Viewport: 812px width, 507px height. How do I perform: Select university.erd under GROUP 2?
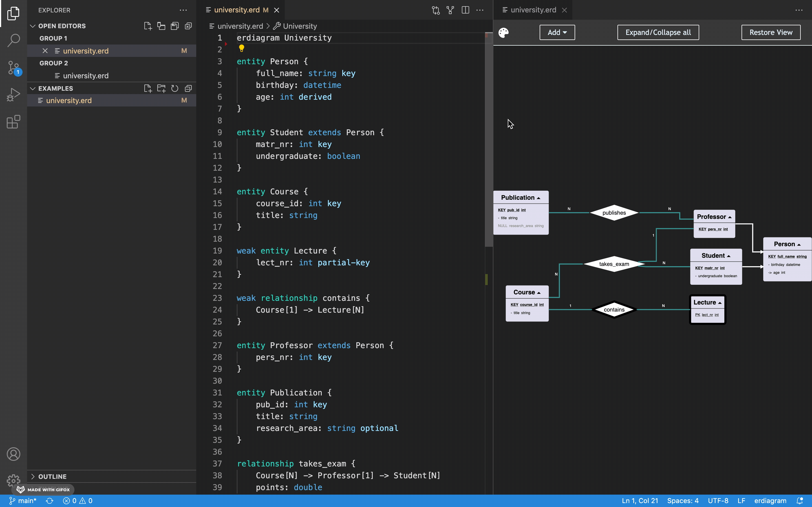(x=85, y=76)
